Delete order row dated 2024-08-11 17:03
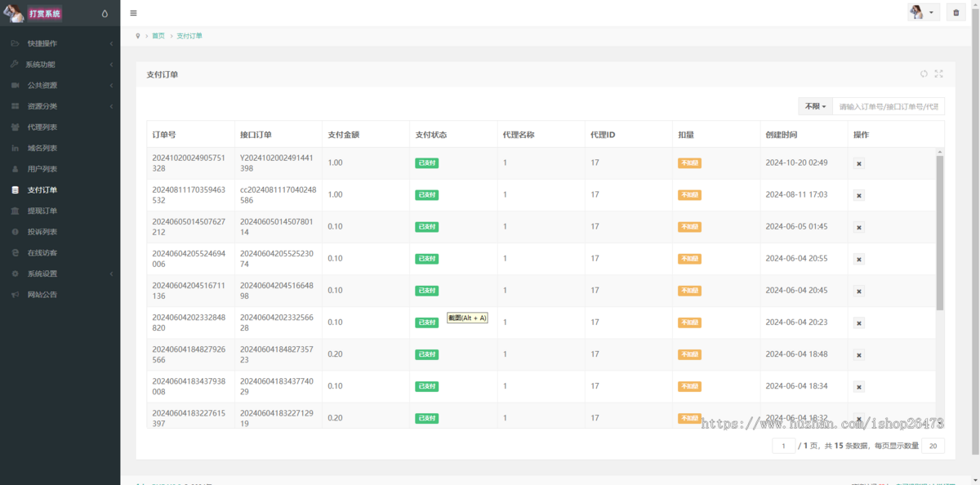980x485 pixels. click(859, 195)
